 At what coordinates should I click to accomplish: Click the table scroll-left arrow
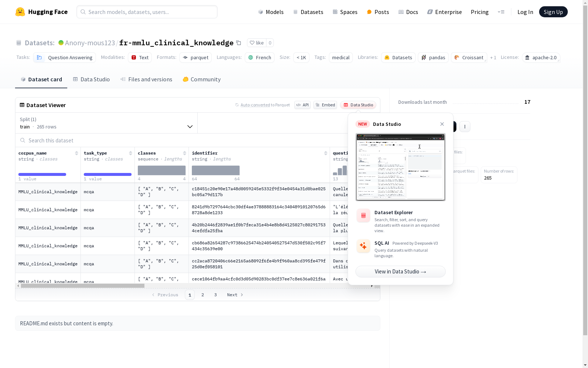point(18,286)
